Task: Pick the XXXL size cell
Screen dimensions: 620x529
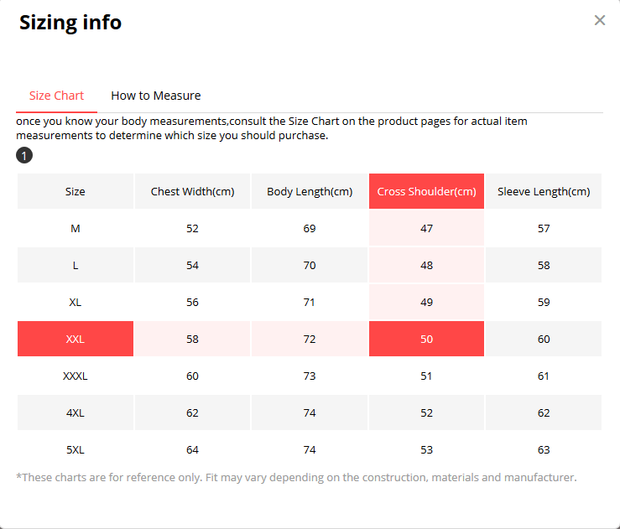Action: coord(75,376)
